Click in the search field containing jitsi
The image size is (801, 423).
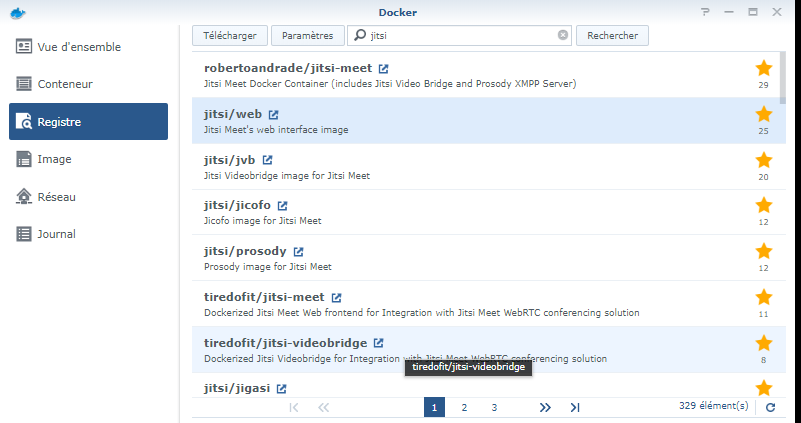(x=459, y=36)
